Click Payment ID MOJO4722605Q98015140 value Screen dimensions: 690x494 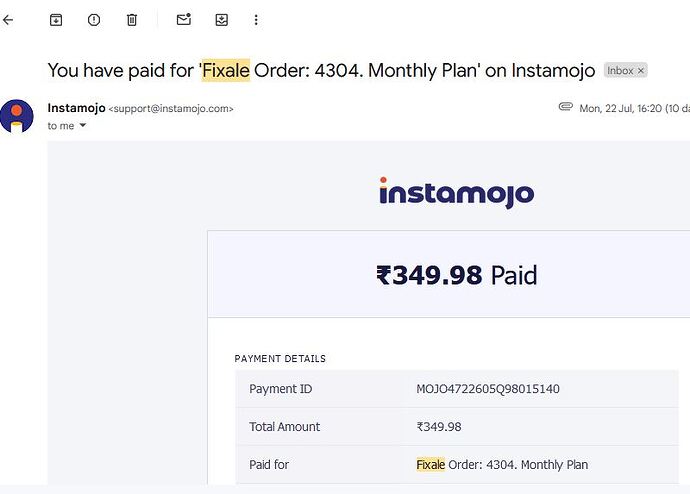click(488, 389)
